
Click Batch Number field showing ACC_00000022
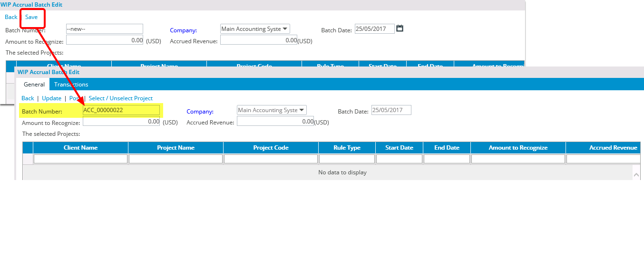point(121,110)
